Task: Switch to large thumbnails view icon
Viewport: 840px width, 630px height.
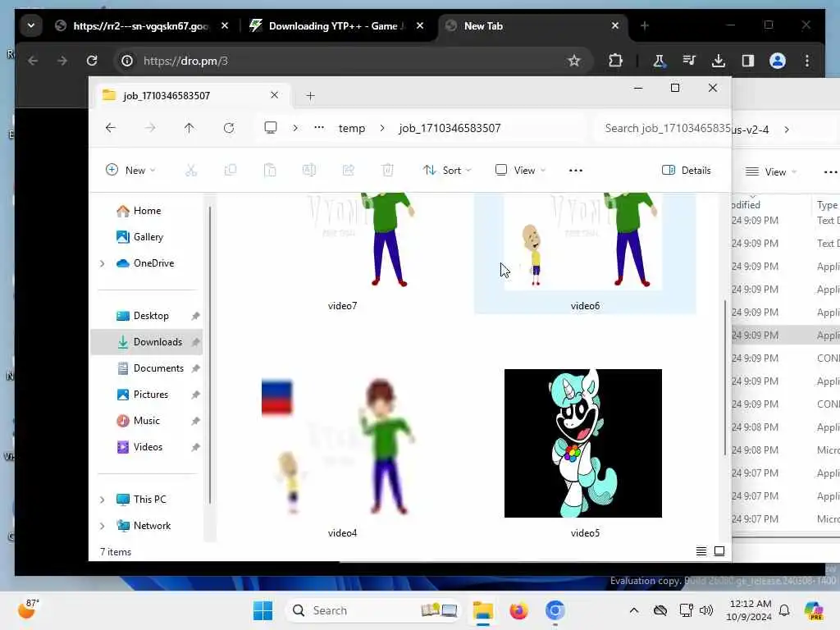Action: tap(719, 551)
